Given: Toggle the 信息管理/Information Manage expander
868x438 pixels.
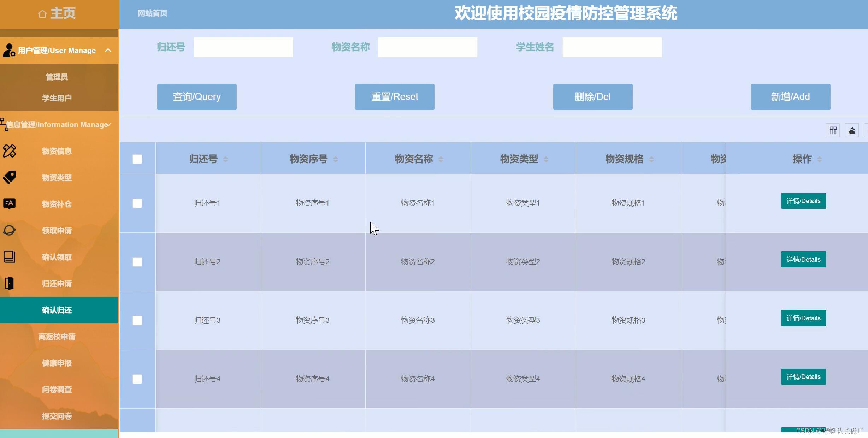Looking at the screenshot, I should coord(109,125).
